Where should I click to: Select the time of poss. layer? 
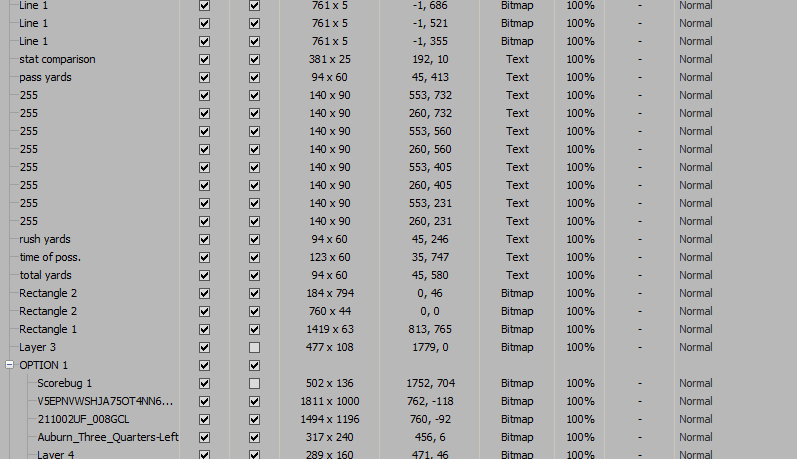51,257
